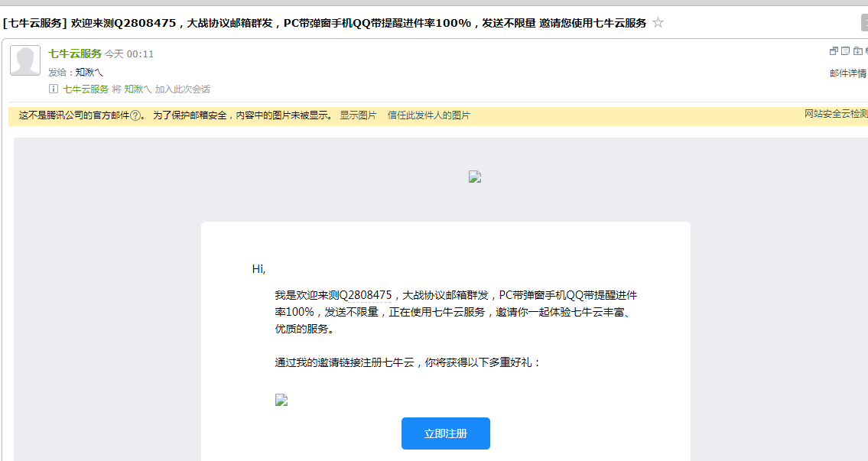
Task: Click recipient name 知湫乀 after 发给
Action: pyautogui.click(x=89, y=72)
